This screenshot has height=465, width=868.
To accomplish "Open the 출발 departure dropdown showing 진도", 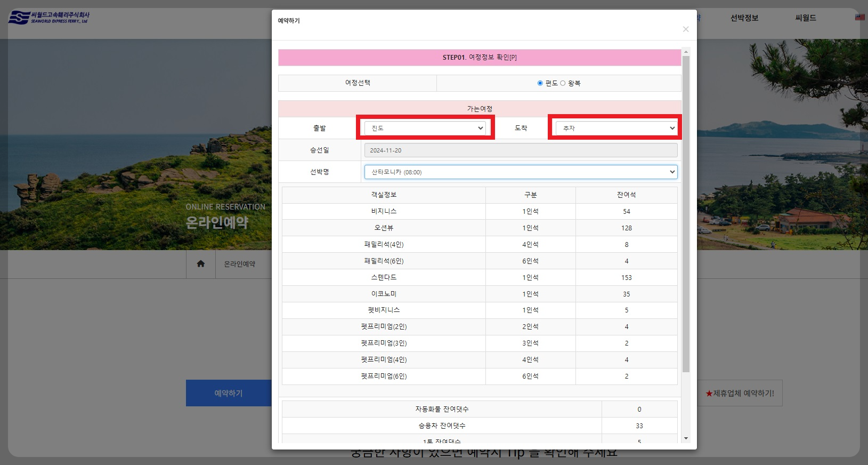I will [425, 128].
